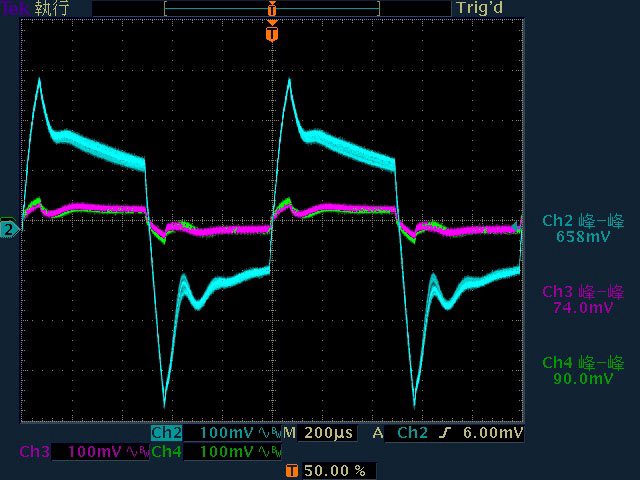
Task: Click the Ch2 峰-峰 658mV measurement
Action: click(x=583, y=229)
